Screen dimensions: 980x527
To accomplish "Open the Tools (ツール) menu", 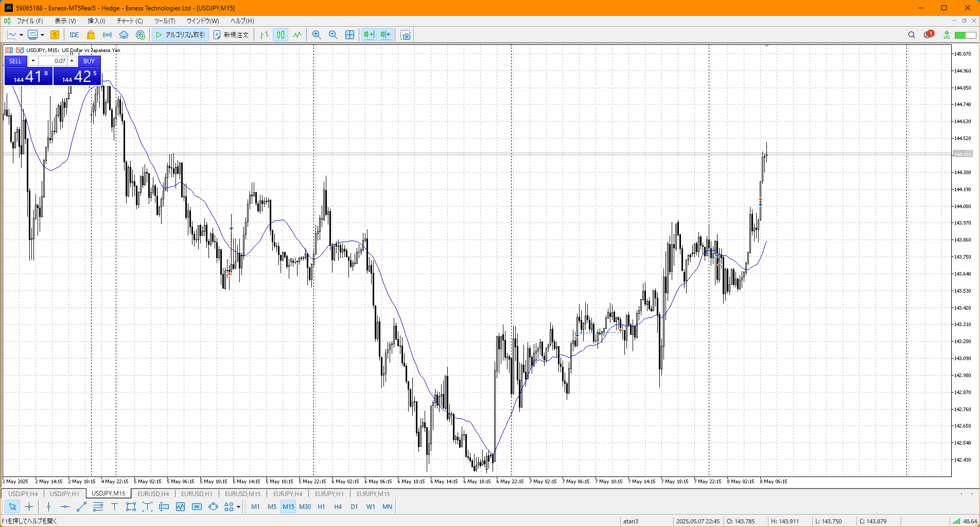I will tap(165, 21).
